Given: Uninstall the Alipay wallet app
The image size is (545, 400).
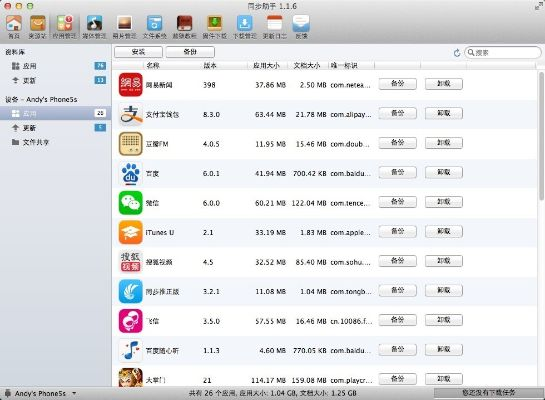Looking at the screenshot, I should coord(444,113).
